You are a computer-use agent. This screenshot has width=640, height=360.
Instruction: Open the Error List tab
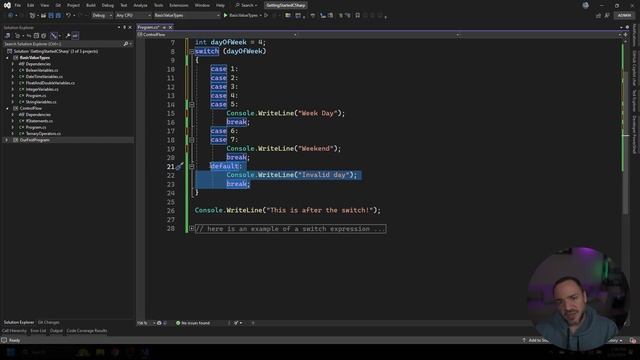[38, 331]
